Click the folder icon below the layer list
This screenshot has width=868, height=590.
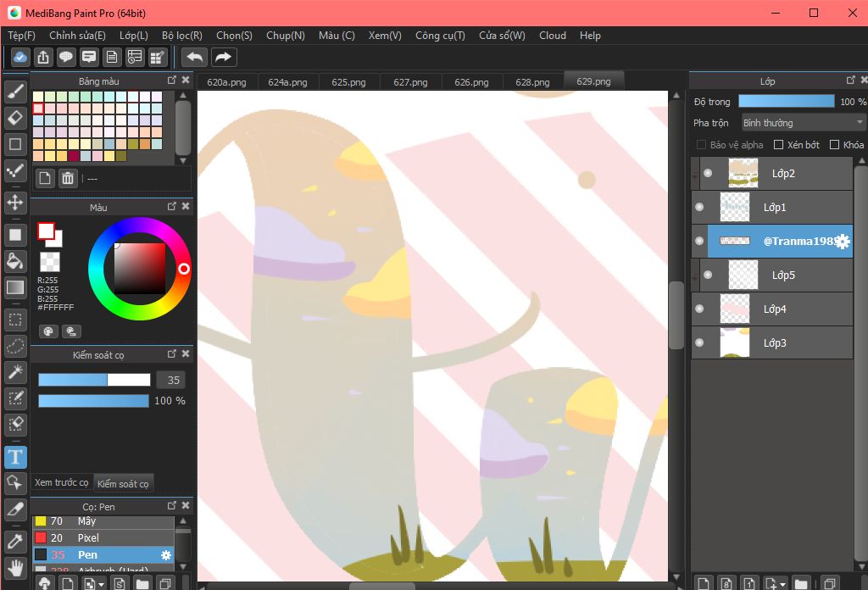(800, 583)
